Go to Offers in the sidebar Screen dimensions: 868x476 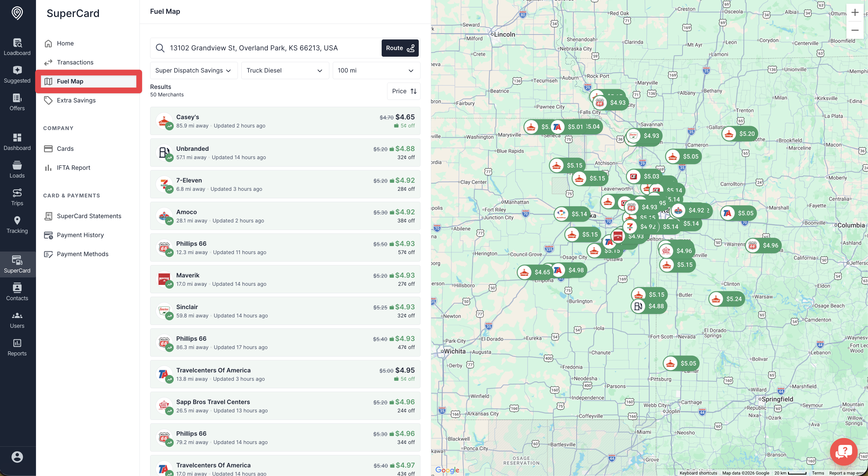coord(17,102)
